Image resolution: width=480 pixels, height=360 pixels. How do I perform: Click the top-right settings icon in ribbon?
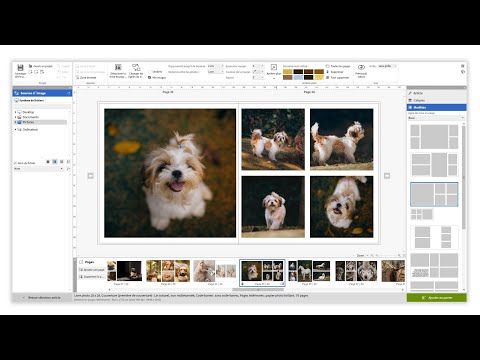463,66
